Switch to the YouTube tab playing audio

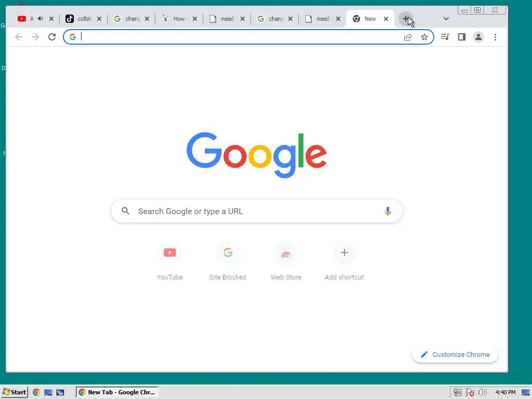[x=25, y=19]
